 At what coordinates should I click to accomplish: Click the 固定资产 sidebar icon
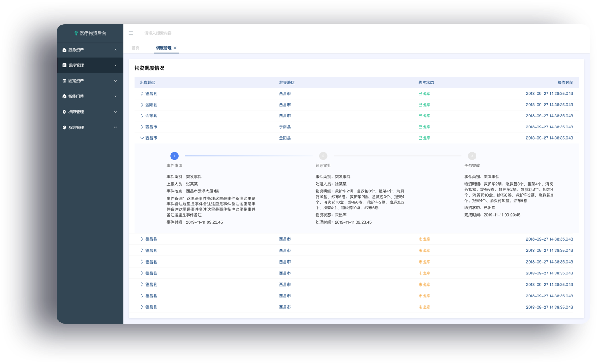(x=64, y=81)
